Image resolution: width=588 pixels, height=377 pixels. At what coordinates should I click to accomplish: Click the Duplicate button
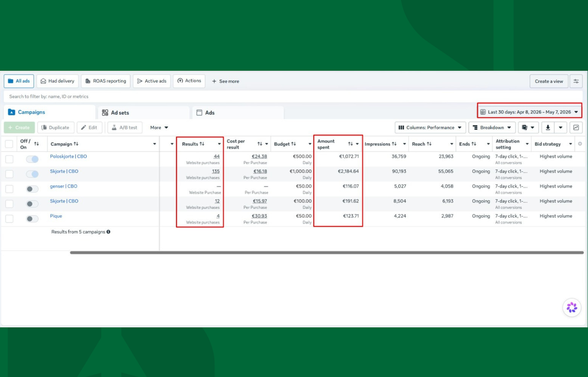coord(56,127)
